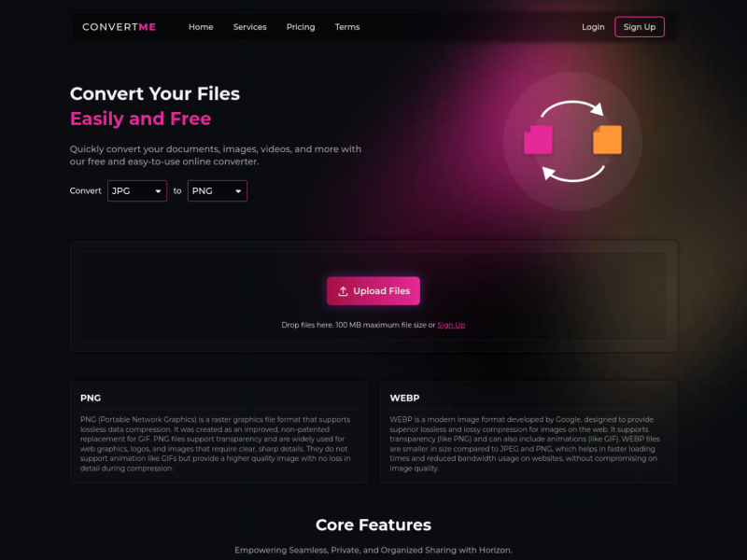Viewport: 747px width, 560px height.
Task: Click the lower curved conversion arrow
Action: pyautogui.click(x=572, y=171)
